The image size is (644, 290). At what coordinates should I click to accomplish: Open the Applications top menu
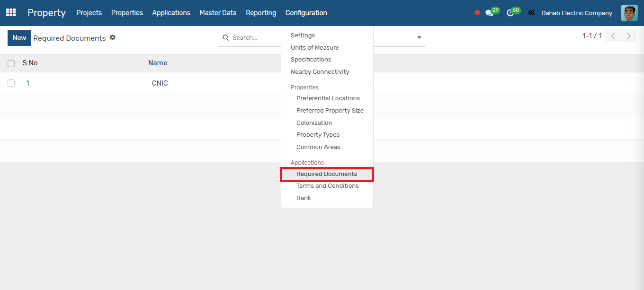pos(171,13)
